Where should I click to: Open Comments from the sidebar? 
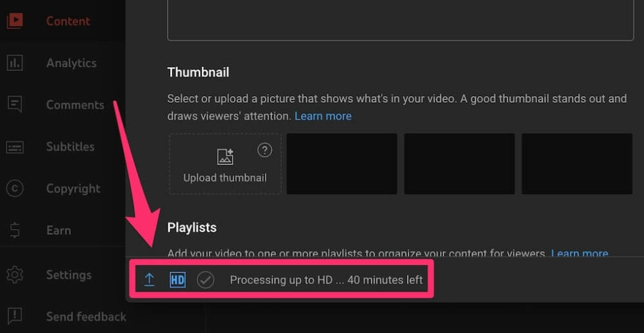(75, 105)
